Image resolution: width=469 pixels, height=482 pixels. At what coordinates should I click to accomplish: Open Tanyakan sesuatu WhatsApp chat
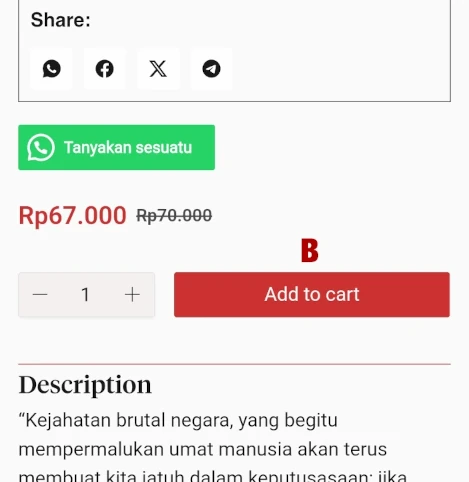tap(116, 147)
